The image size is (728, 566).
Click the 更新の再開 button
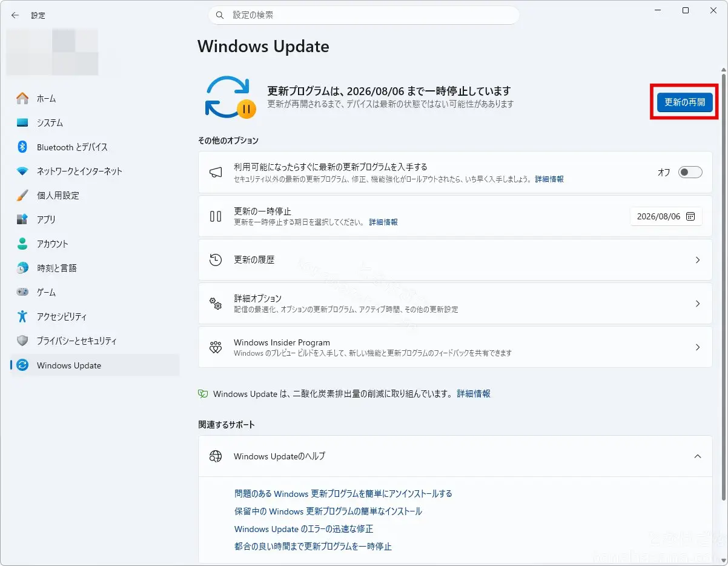coord(684,102)
